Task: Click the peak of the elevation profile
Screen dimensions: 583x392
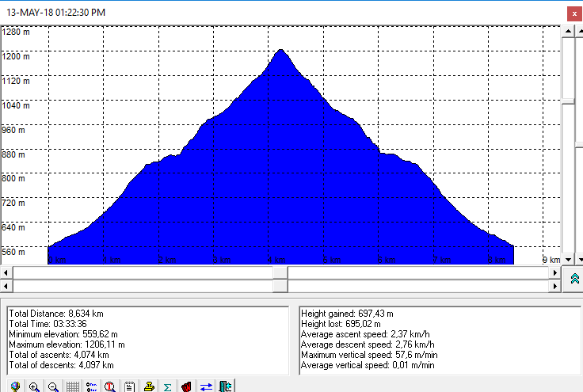Action: [x=281, y=51]
